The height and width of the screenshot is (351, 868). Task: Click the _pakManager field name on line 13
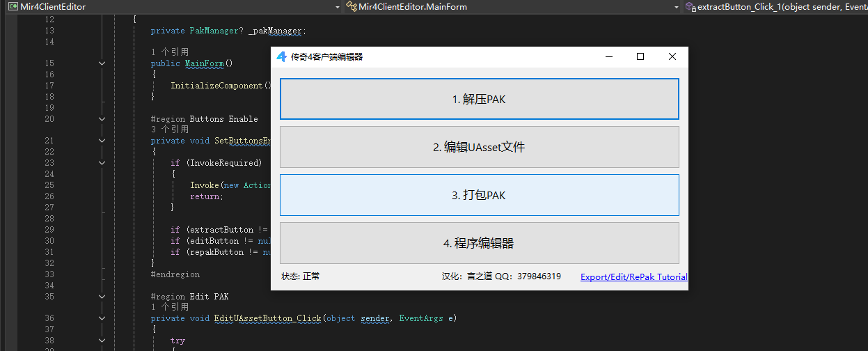click(x=275, y=31)
